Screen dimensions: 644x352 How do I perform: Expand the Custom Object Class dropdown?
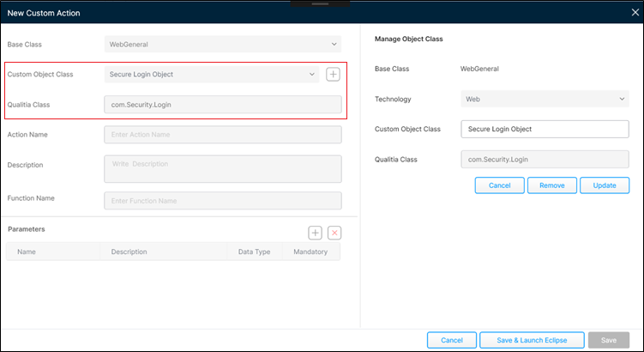pyautogui.click(x=211, y=75)
